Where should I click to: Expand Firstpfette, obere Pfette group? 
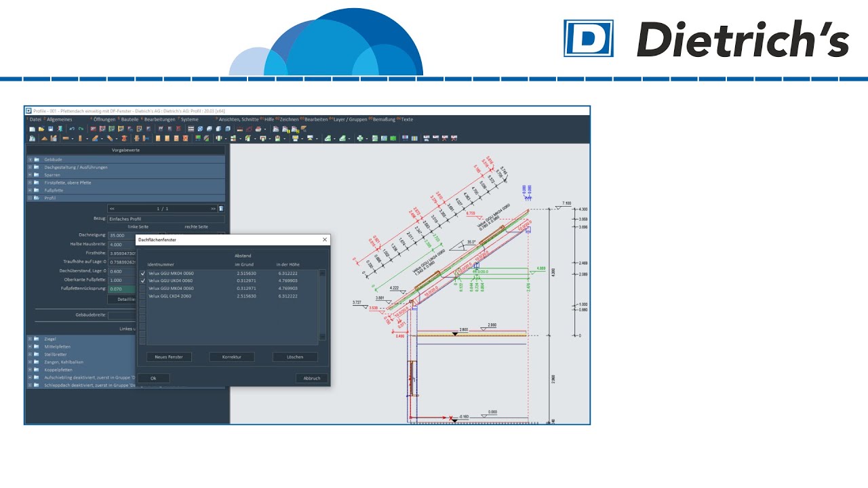click(x=30, y=182)
